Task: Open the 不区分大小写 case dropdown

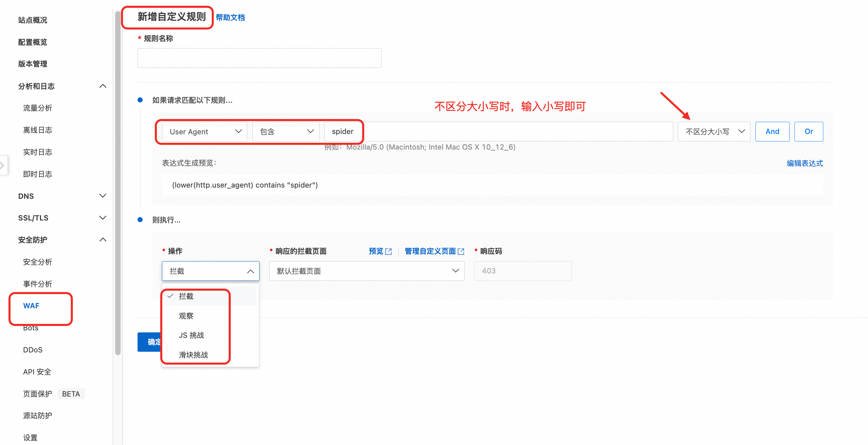Action: 714,132
